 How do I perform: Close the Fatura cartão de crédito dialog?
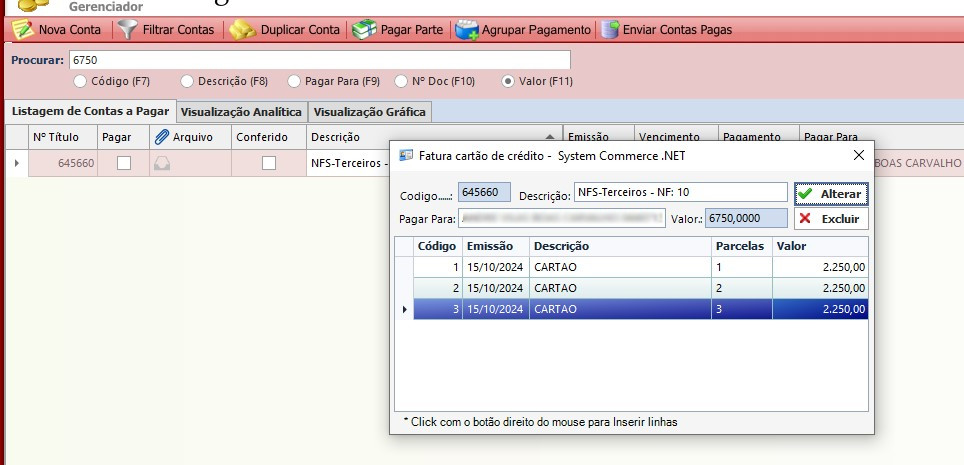(x=859, y=156)
